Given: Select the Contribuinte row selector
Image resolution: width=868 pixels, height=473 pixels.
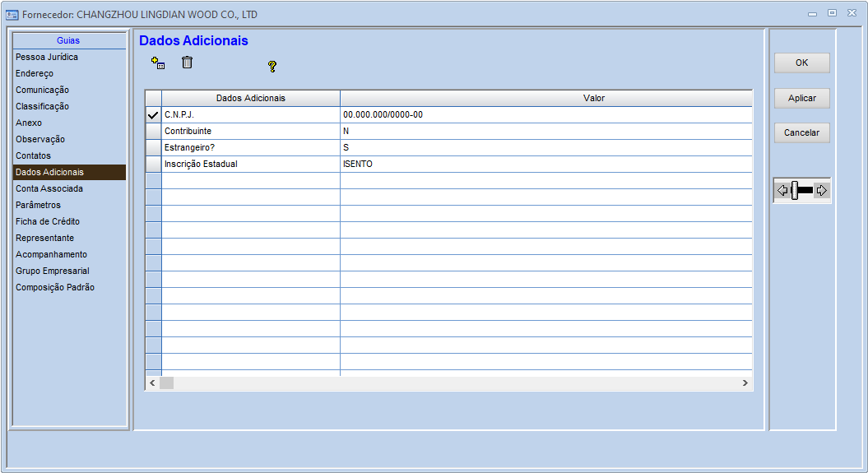Looking at the screenshot, I should click(x=153, y=132).
